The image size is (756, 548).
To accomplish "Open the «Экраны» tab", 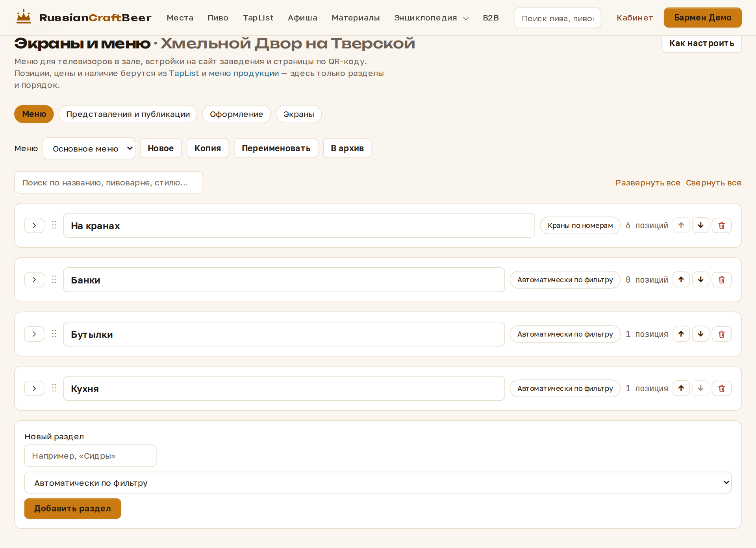I will [x=298, y=114].
